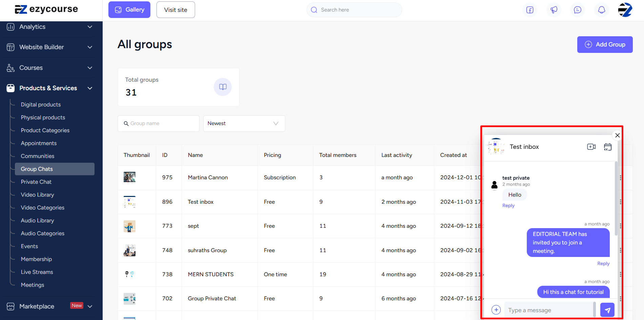644x320 pixels.
Task: Click the suhraths Group thumbnail
Action: tap(129, 250)
